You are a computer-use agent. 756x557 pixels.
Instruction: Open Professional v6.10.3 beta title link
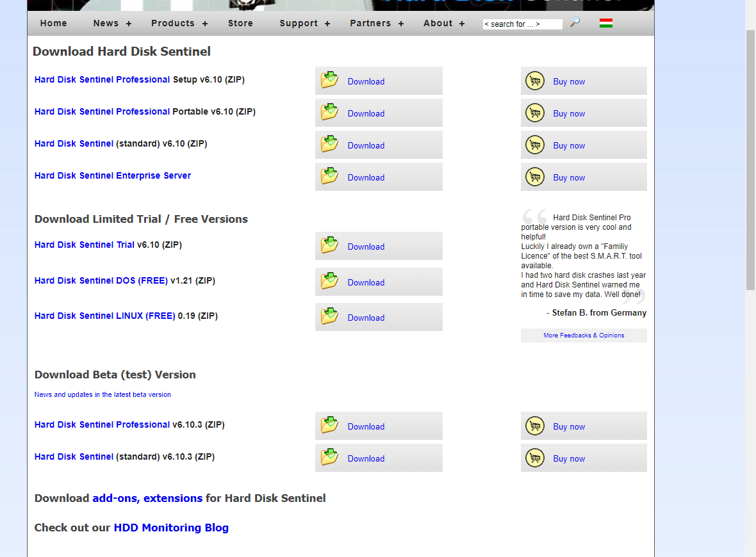(103, 425)
